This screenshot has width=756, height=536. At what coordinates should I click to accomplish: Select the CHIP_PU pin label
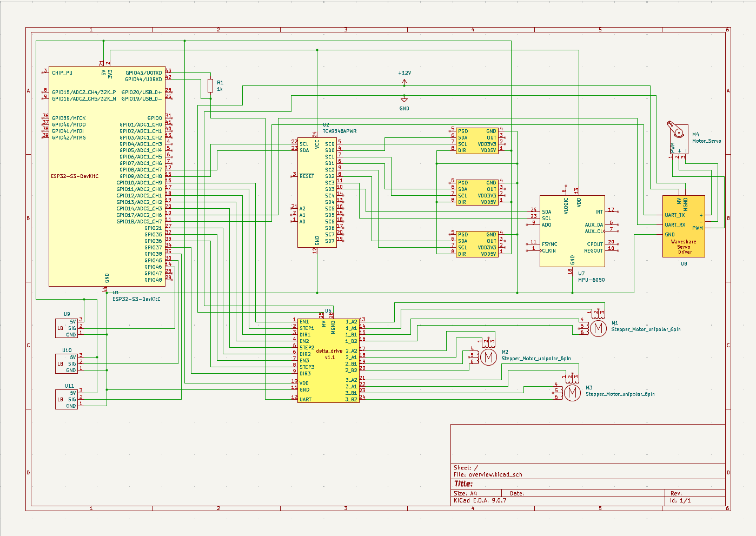coord(62,73)
